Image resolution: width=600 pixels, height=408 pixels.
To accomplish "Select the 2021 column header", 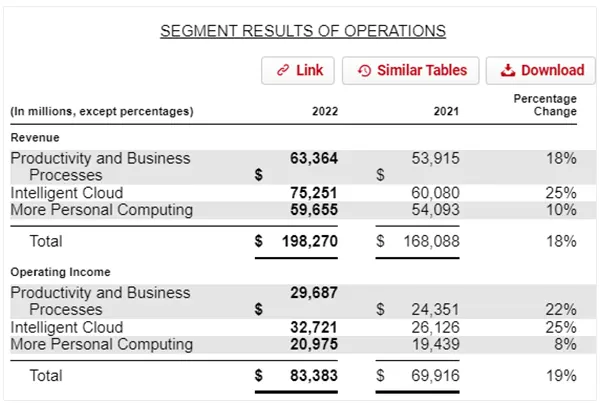I will pos(446,111).
